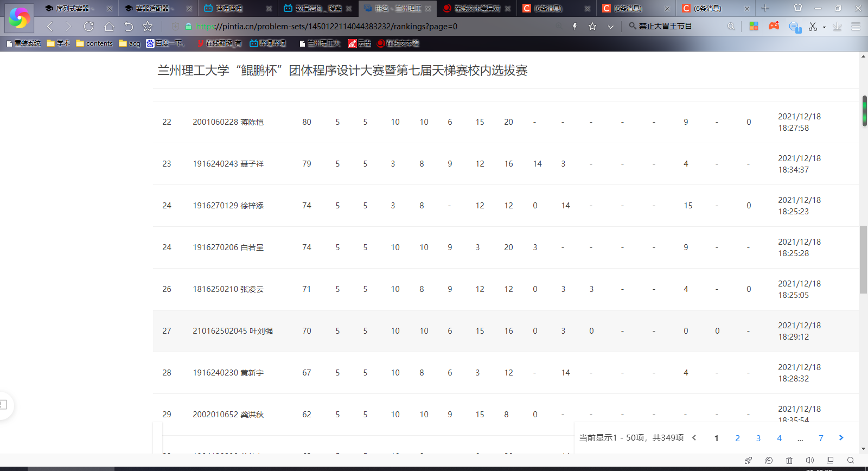
Task: Open the 在线翻译_有 bookmark
Action: (219, 43)
